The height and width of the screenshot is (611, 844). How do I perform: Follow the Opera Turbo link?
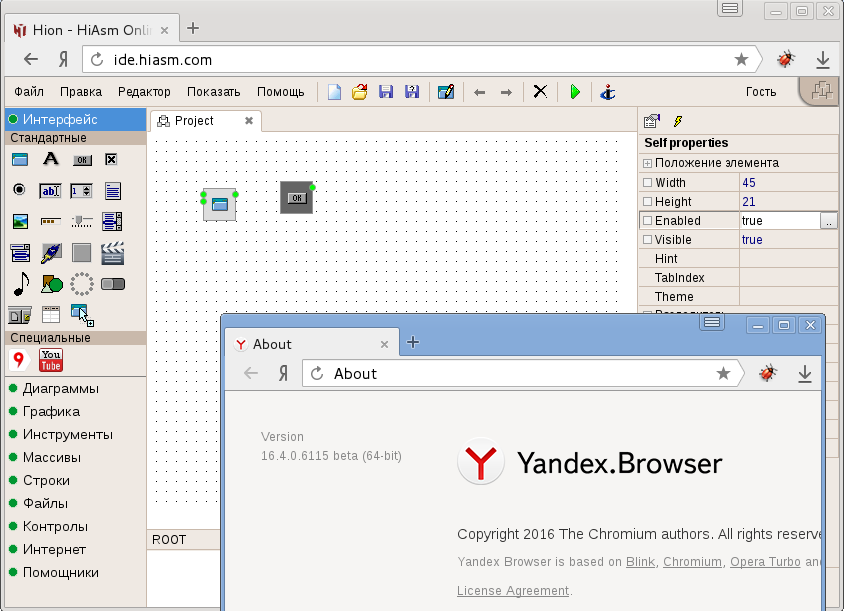[x=765, y=561]
